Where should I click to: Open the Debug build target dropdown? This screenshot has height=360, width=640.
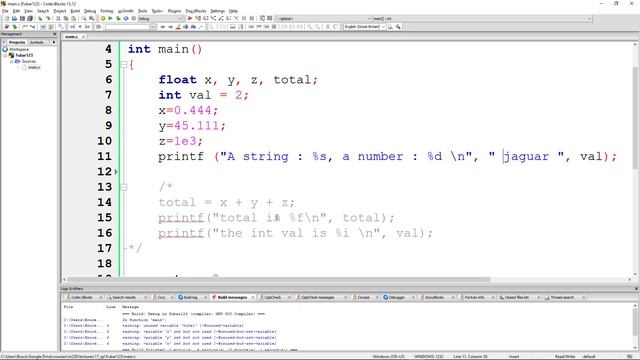point(180,18)
